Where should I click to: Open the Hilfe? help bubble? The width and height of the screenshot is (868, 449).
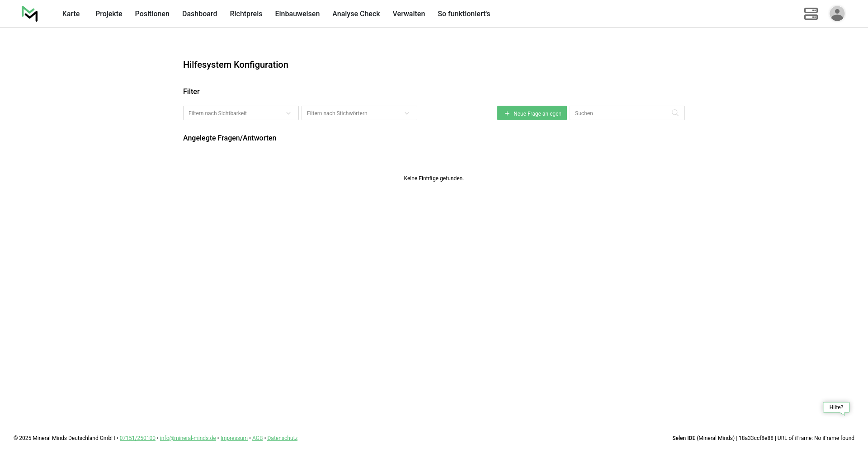(x=836, y=407)
